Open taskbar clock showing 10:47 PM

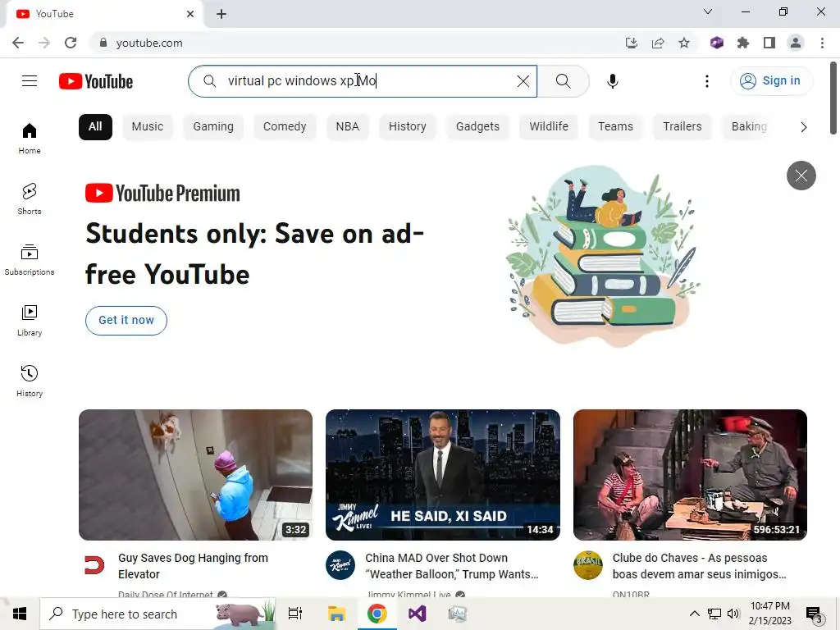(769, 614)
